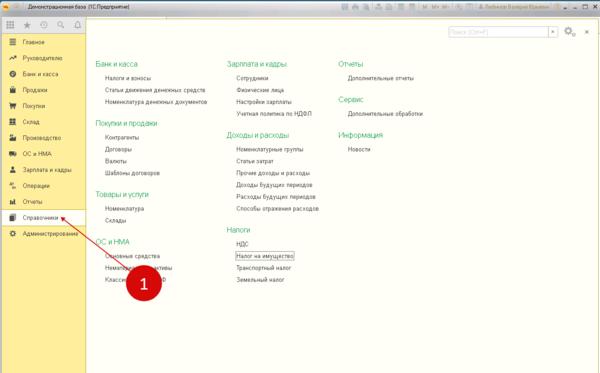This screenshot has width=600, height=373.
Task: Select Склад section in sidebar
Action: click(31, 122)
